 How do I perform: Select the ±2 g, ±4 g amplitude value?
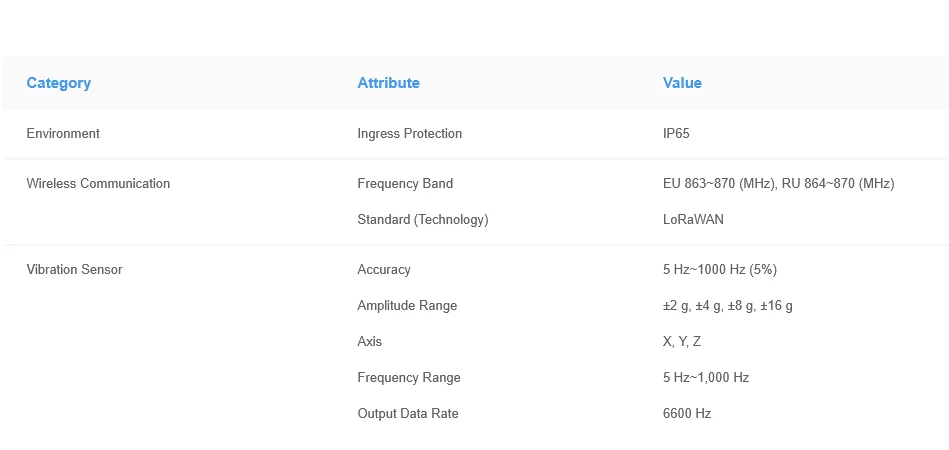[727, 305]
